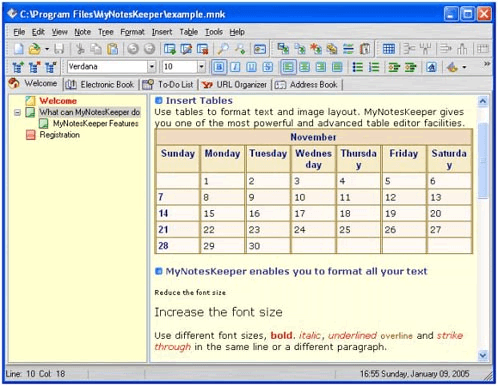The width and height of the screenshot is (498, 386).
Task: Click the text highlight icon left of the paint bucket
Action: 431,67
